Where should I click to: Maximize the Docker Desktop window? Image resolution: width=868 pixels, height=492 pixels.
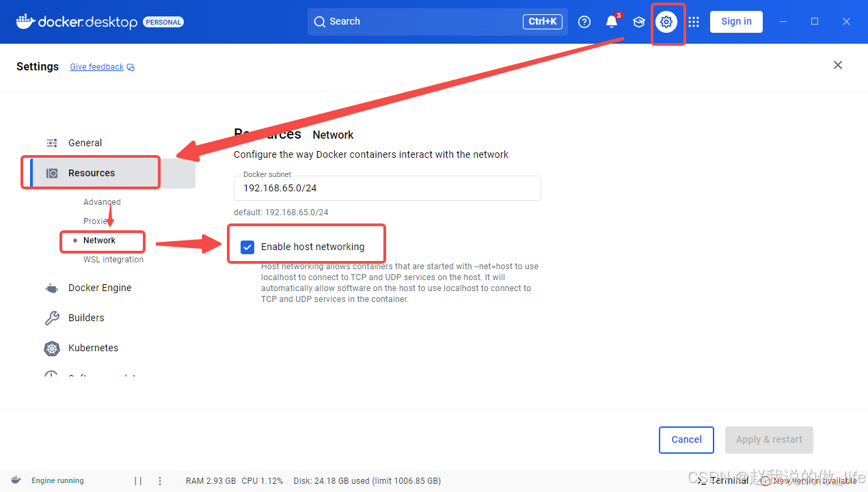coord(815,22)
